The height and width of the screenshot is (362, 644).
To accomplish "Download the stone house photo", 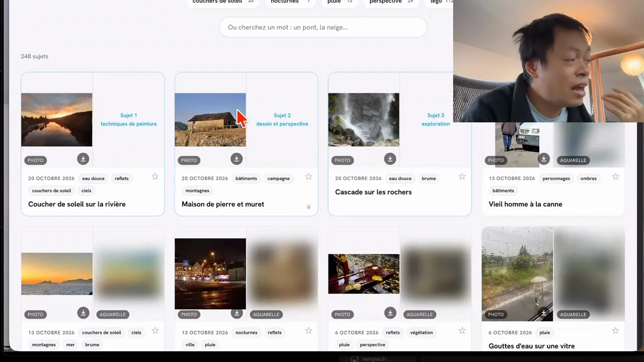I will [236, 159].
